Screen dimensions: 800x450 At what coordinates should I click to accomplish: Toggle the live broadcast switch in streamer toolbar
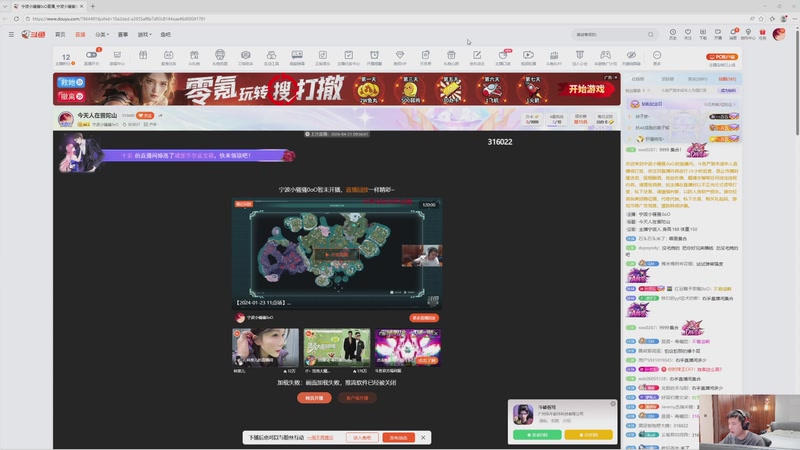[91, 55]
